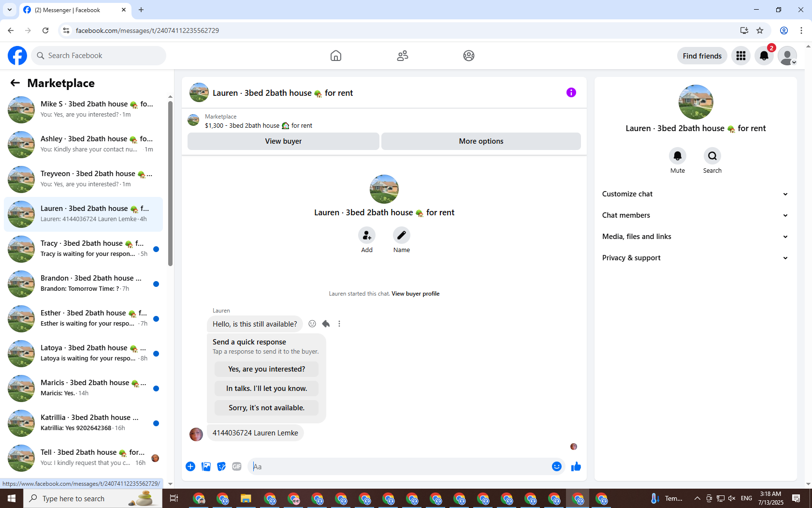The height and width of the screenshot is (508, 812).
Task: Open more options for Lauren's message
Action: (339, 324)
